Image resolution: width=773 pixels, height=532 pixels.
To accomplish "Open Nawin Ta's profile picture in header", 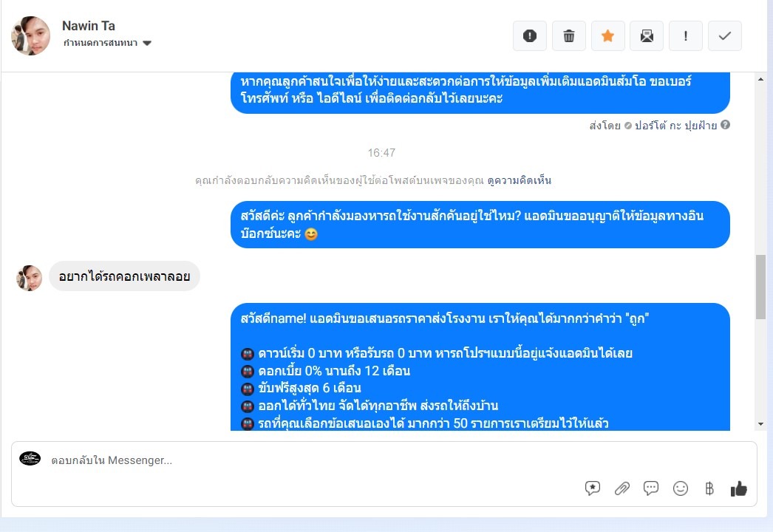I will 30,35.
